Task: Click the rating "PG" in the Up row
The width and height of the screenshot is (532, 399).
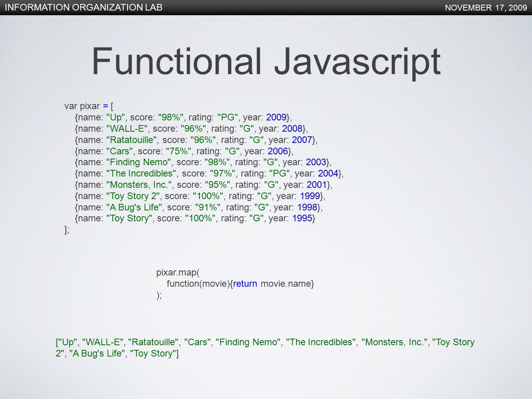Action: coord(228,117)
